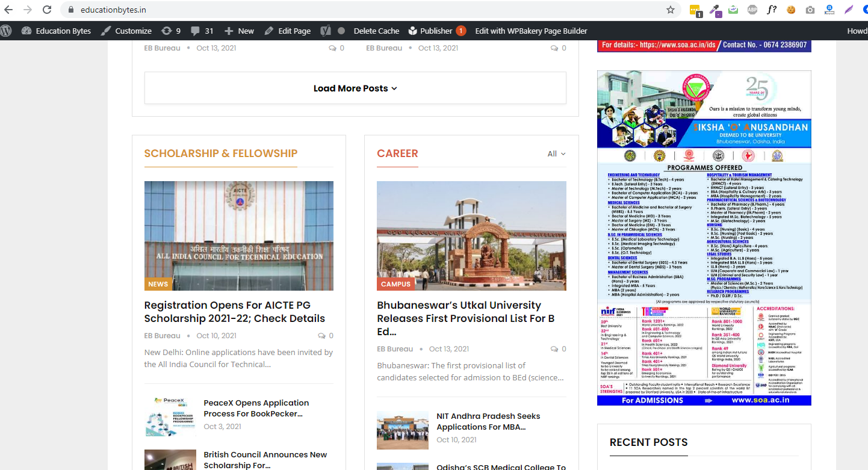Viewport: 868px width, 470px height.
Task: View the 31 comments in admin bar
Action: coord(202,31)
